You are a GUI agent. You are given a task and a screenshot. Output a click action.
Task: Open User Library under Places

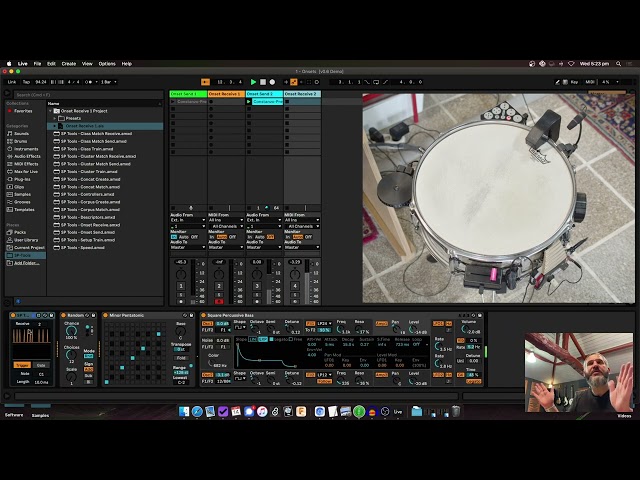coord(26,240)
